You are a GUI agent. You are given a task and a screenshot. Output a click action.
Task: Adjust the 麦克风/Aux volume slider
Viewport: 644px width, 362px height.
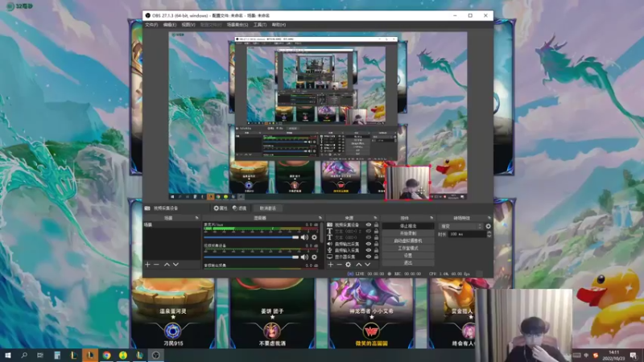point(251,237)
